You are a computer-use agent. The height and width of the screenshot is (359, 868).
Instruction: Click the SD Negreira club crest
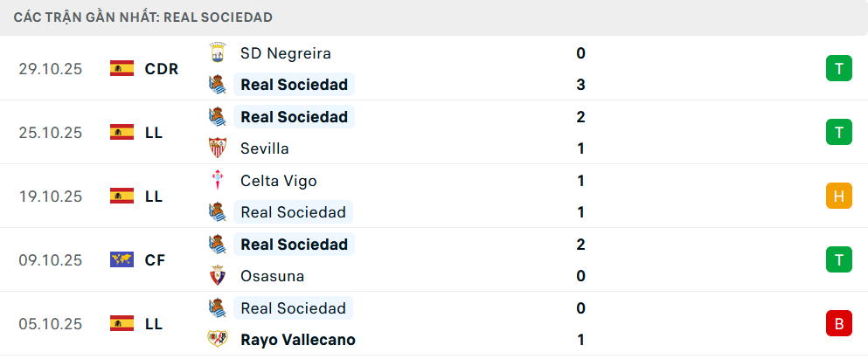[x=217, y=53]
